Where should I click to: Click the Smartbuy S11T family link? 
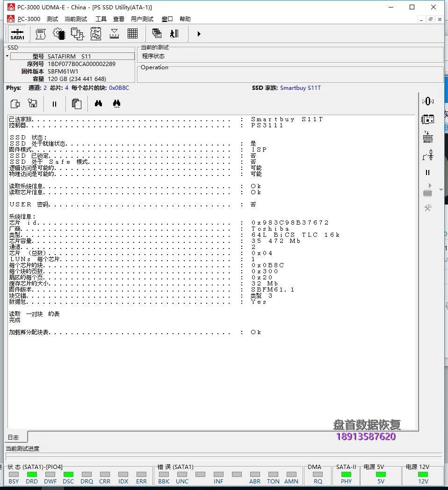pyautogui.click(x=300, y=88)
